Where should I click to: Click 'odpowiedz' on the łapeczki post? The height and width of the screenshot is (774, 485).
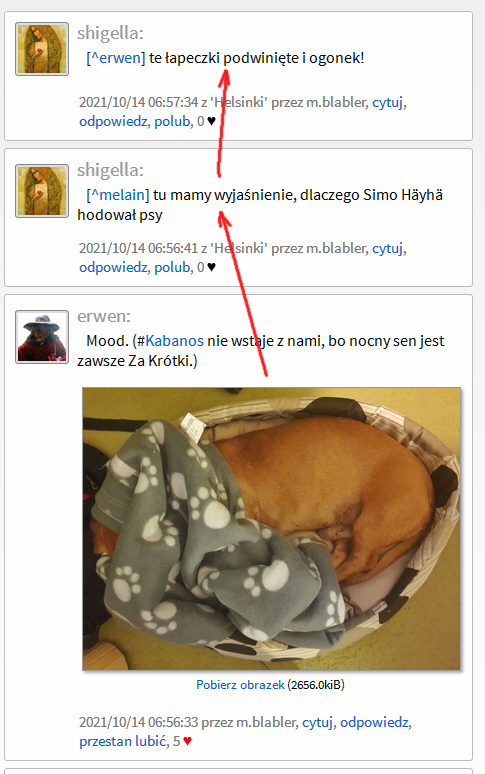pos(113,121)
